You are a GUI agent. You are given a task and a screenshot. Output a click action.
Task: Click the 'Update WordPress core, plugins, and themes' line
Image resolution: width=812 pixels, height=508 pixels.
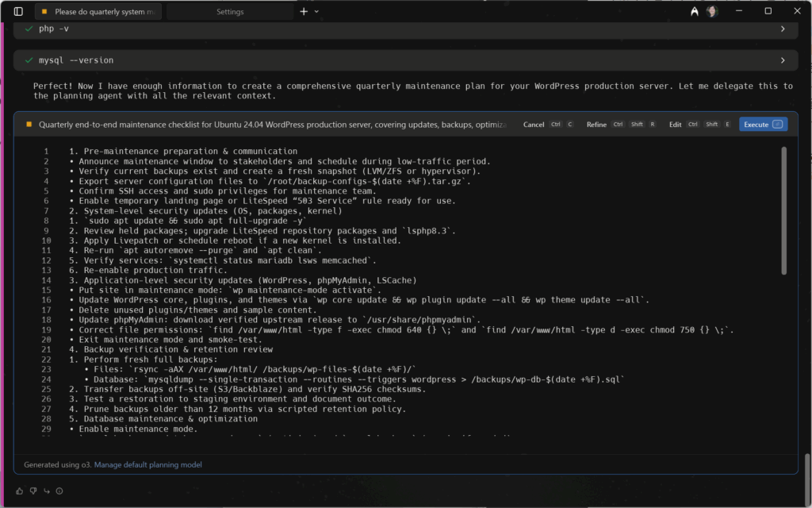coord(359,300)
